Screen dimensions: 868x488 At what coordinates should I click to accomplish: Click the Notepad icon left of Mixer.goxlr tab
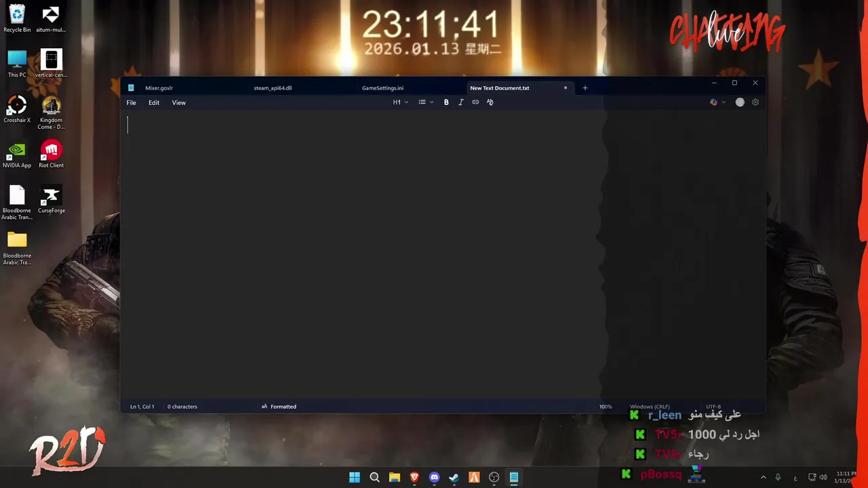[x=131, y=87]
